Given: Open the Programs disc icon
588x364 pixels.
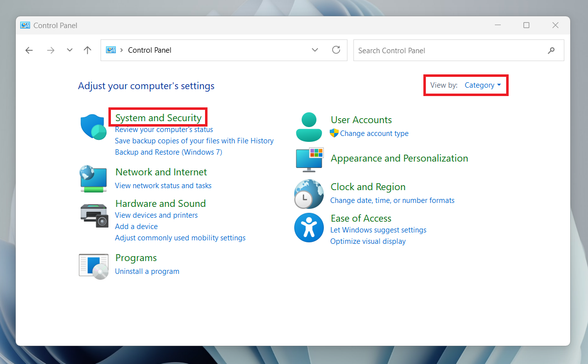Looking at the screenshot, I should [93, 266].
